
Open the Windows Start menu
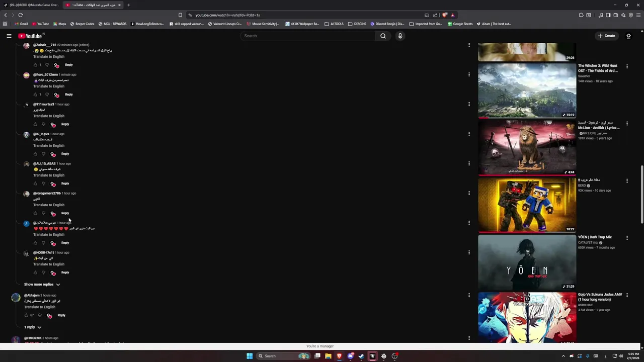249,356
